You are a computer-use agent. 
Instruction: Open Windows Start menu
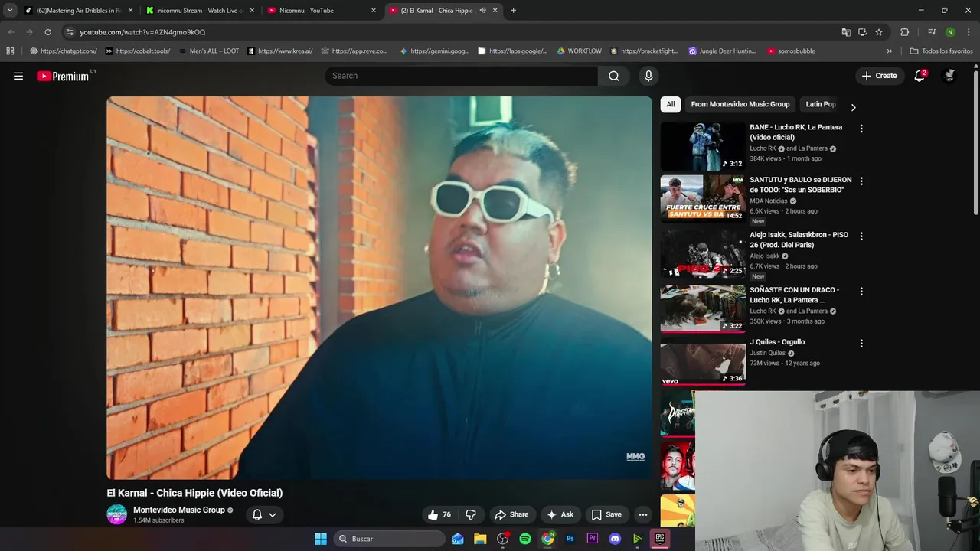[321, 539]
